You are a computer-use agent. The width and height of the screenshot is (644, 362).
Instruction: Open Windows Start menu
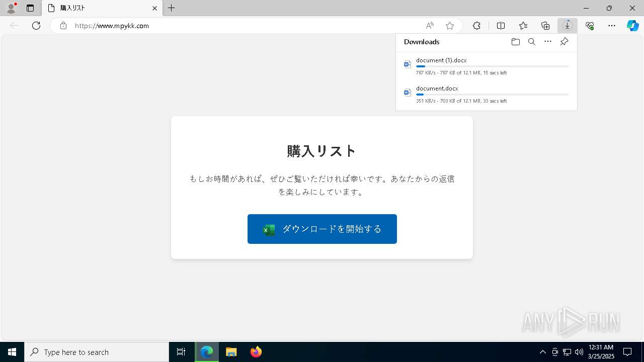click(12, 352)
